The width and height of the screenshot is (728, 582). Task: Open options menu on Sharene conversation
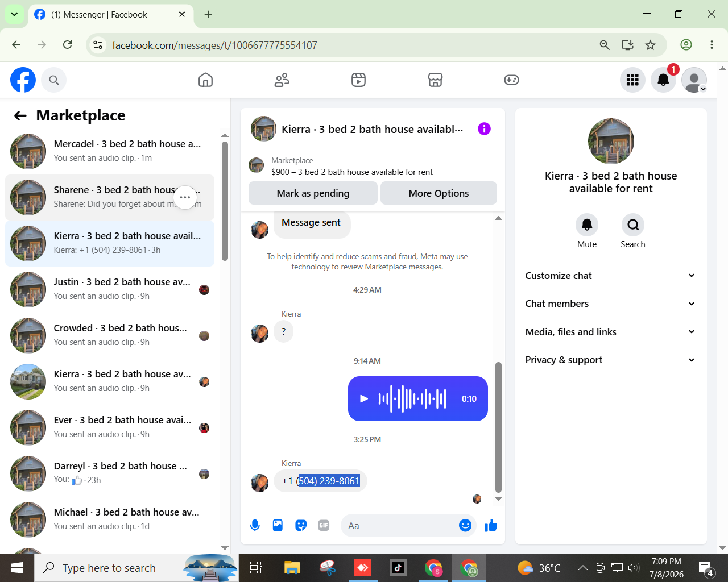[185, 198]
